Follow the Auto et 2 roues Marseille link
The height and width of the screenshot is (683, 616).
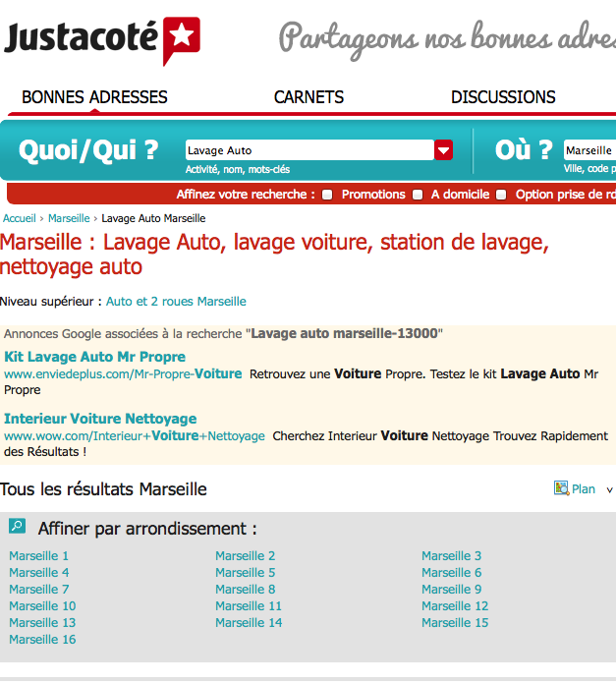point(176,301)
